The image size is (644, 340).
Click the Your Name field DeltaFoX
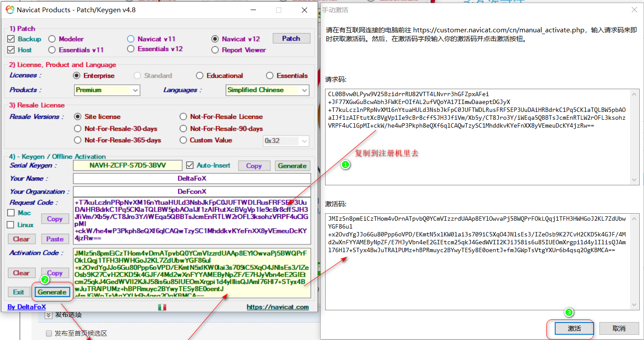pyautogui.click(x=192, y=178)
